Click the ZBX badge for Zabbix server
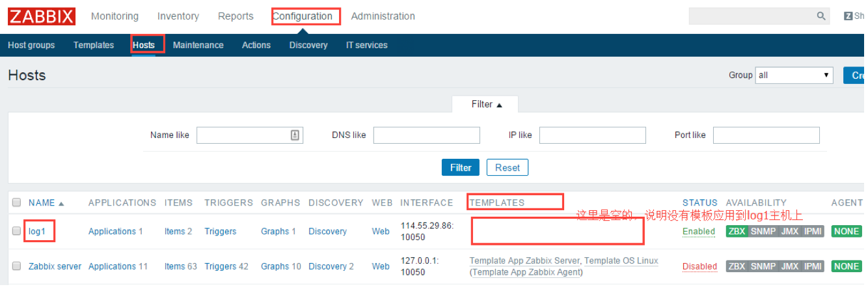The image size is (868, 289). (x=737, y=266)
